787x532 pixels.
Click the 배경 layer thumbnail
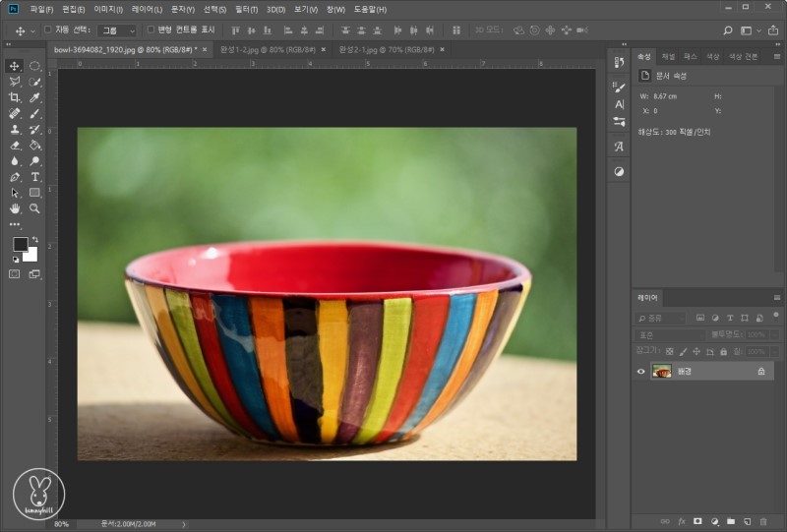point(662,372)
